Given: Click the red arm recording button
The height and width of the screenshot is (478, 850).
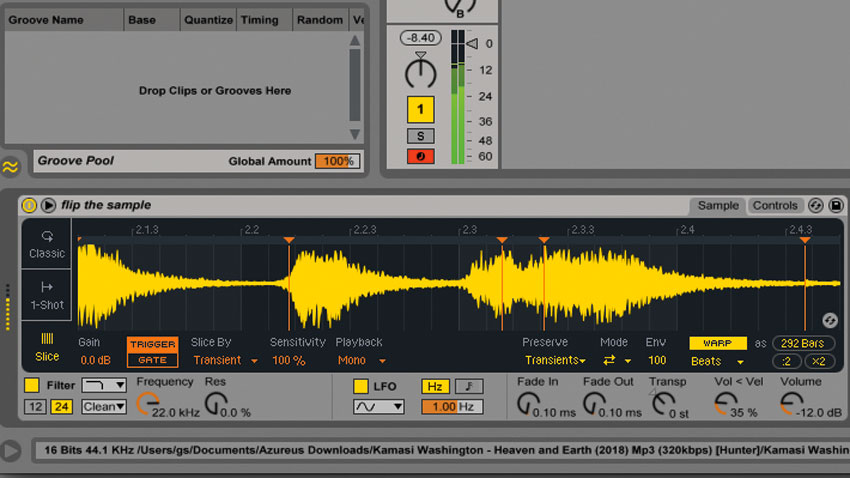Looking at the screenshot, I should point(420,157).
